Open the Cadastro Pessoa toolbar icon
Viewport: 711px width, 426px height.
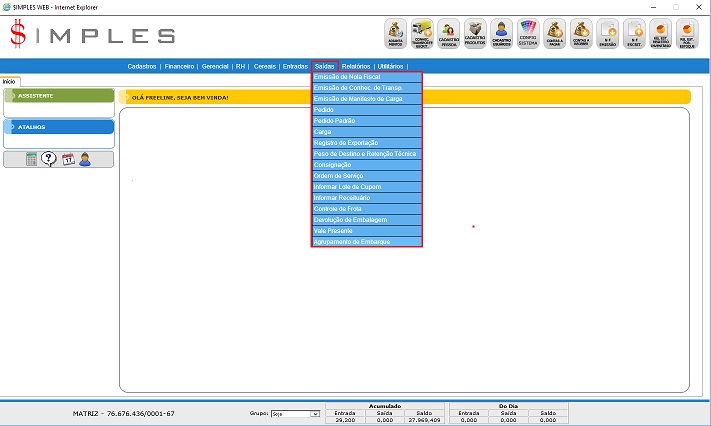pyautogui.click(x=448, y=33)
